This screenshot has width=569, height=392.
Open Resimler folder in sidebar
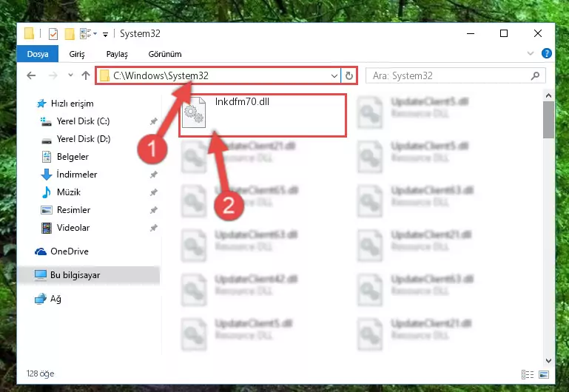[x=73, y=210]
